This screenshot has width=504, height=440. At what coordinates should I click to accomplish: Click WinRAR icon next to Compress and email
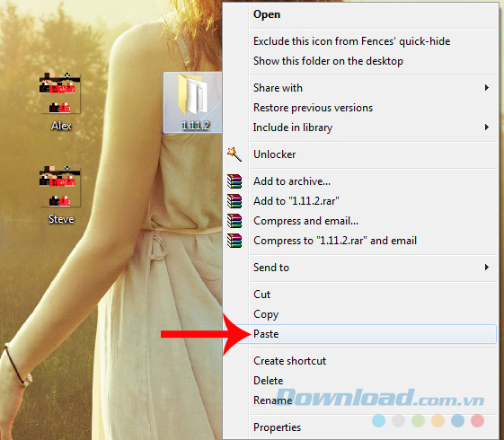tap(234, 221)
